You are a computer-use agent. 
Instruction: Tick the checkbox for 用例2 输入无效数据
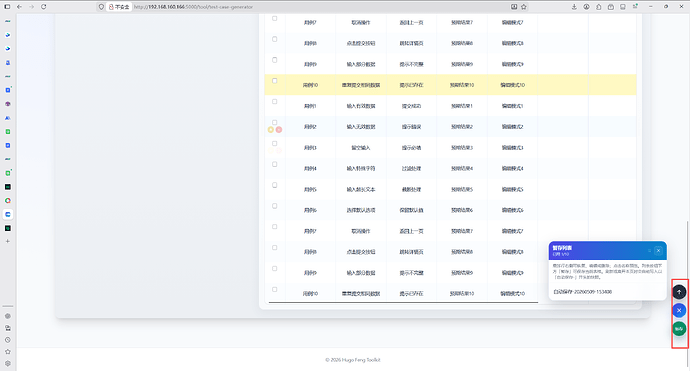point(275,122)
